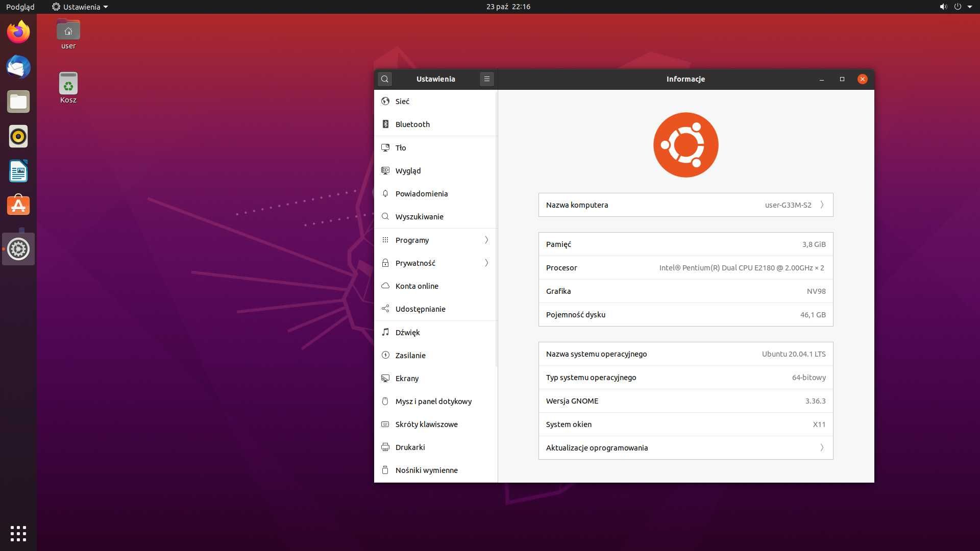Select Zasilanie settings category
Viewport: 980px width, 551px height.
[x=435, y=355]
